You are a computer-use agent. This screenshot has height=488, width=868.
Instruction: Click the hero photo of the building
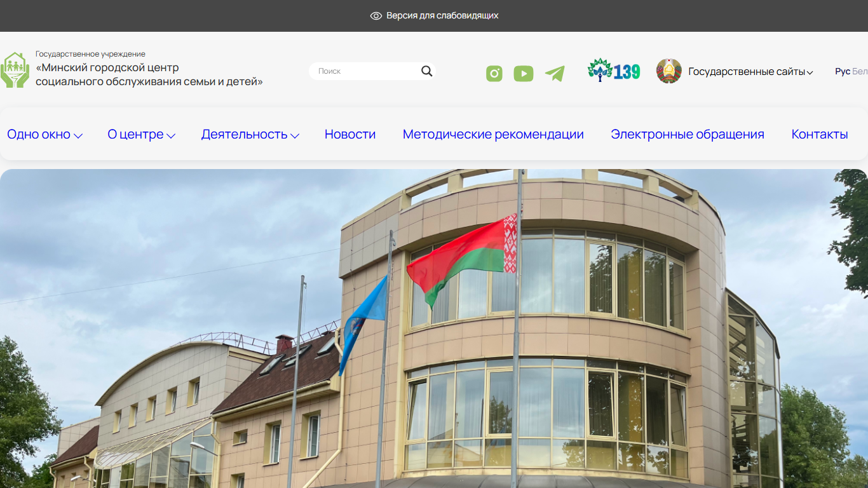[434, 329]
